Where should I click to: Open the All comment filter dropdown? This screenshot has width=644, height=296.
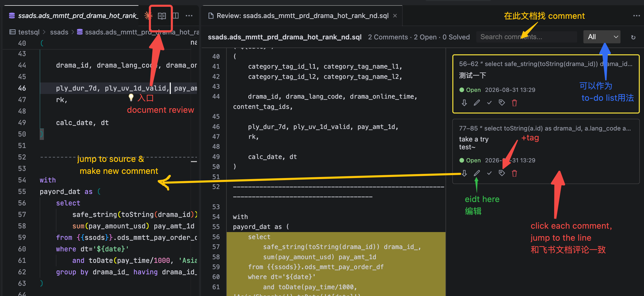click(x=602, y=37)
